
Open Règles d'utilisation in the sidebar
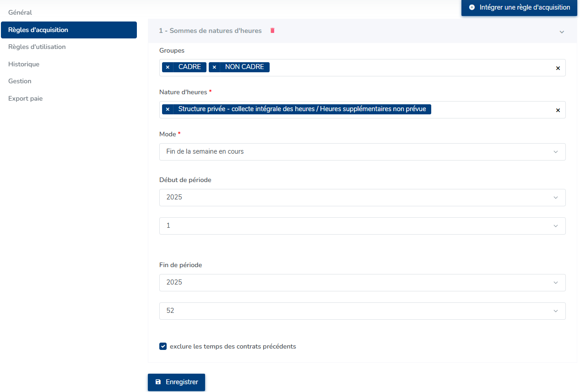[x=37, y=47]
